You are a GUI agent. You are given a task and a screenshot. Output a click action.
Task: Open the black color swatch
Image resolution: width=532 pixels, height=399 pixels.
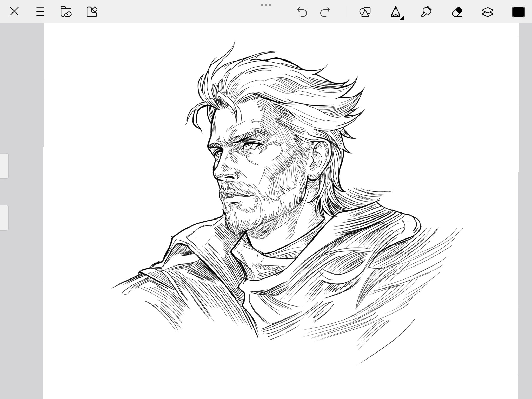point(518,12)
